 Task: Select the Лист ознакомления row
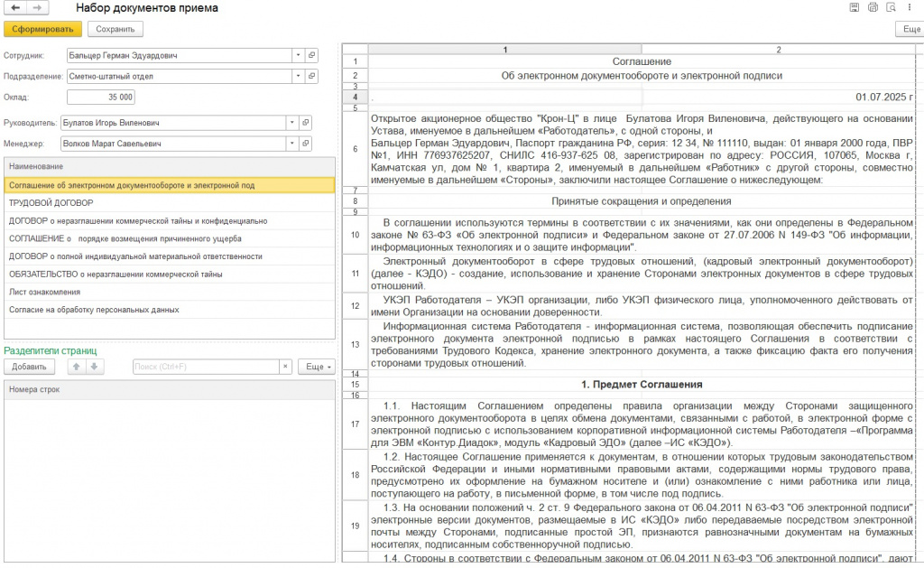[x=170, y=292]
